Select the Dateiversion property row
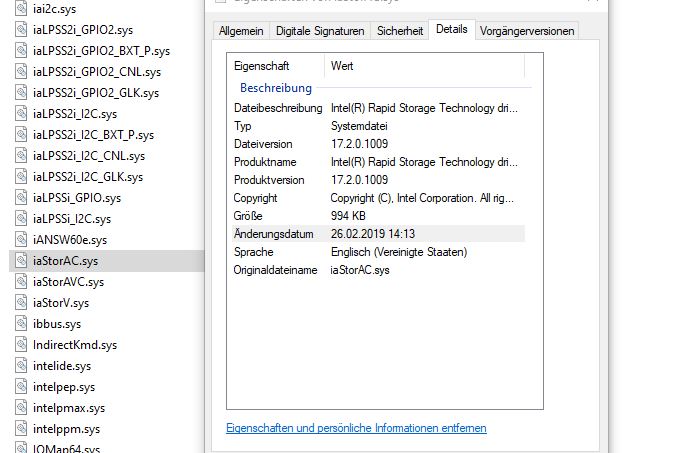Viewport: 699px width, 453px height. click(378, 144)
